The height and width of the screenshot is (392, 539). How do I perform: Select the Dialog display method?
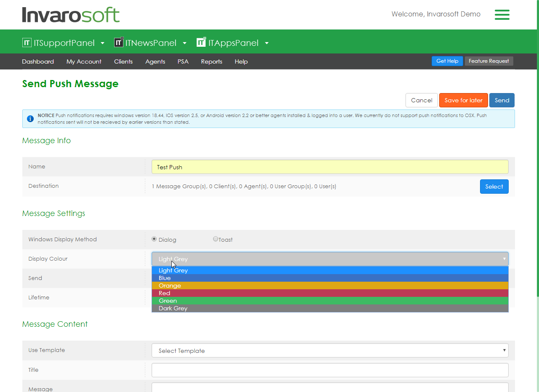154,239
